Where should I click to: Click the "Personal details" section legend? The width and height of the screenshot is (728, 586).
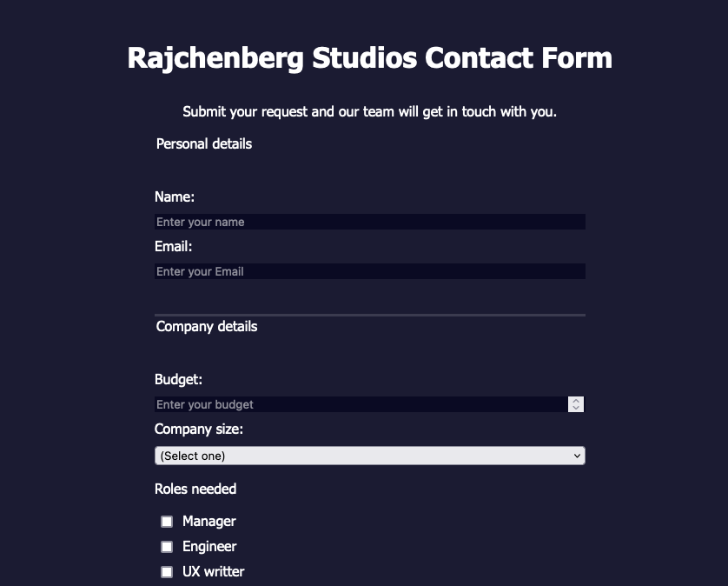[204, 143]
